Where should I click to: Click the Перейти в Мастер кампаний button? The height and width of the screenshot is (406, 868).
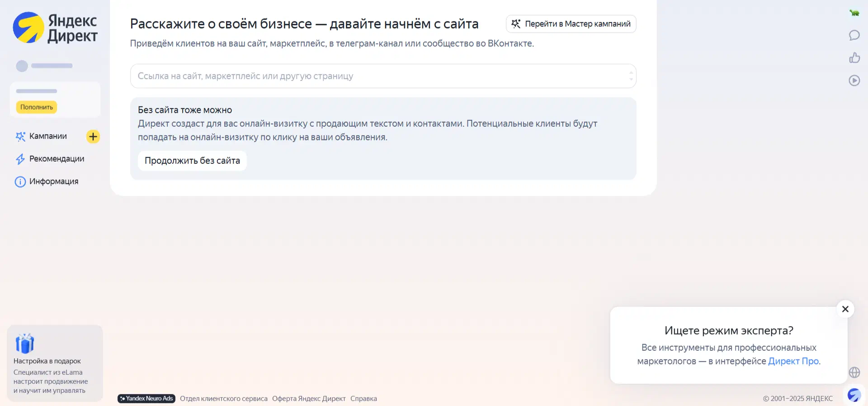point(571,24)
